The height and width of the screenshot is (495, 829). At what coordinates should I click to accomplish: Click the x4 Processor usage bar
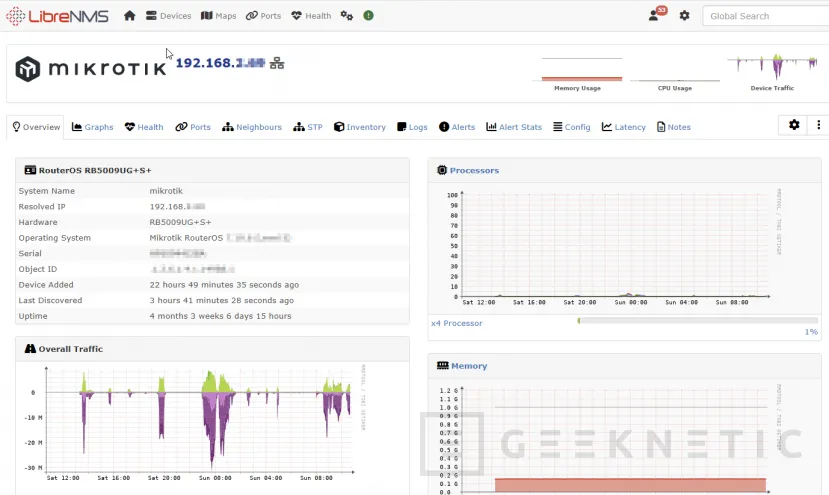pyautogui.click(x=697, y=320)
